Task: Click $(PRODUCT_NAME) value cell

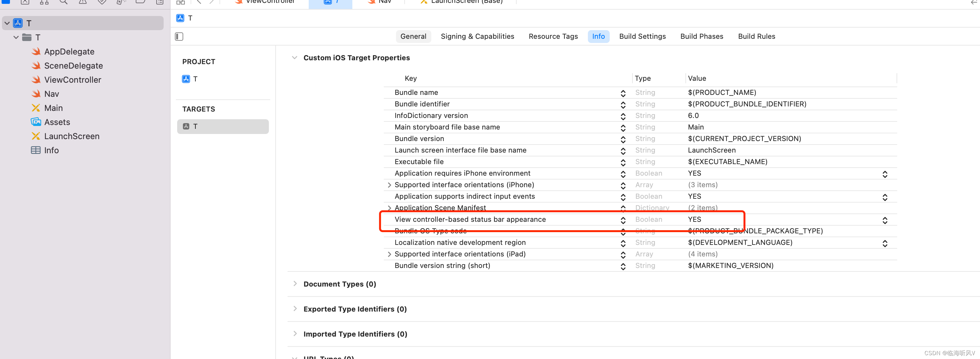Action: point(722,93)
